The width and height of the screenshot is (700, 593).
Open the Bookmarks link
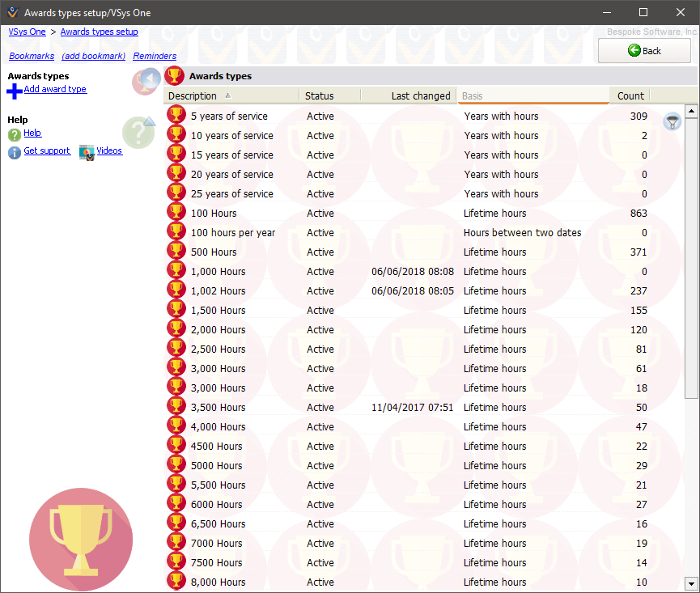[x=32, y=56]
